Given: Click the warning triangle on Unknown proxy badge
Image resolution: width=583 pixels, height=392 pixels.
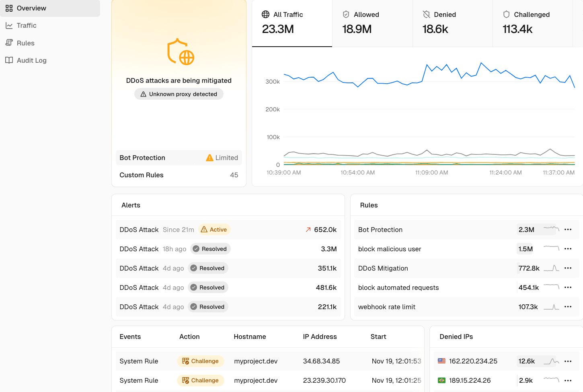Looking at the screenshot, I should [144, 94].
